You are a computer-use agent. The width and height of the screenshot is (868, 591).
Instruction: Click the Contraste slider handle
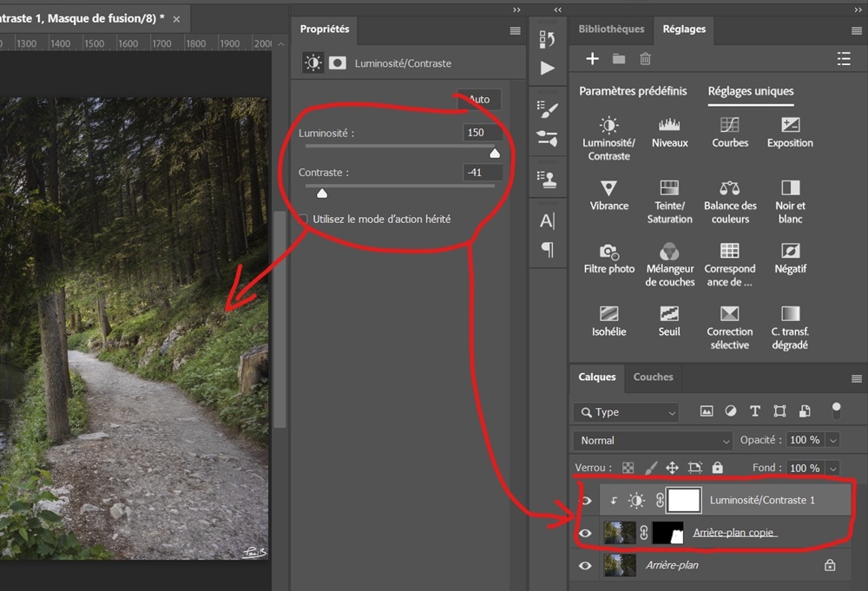(x=322, y=194)
